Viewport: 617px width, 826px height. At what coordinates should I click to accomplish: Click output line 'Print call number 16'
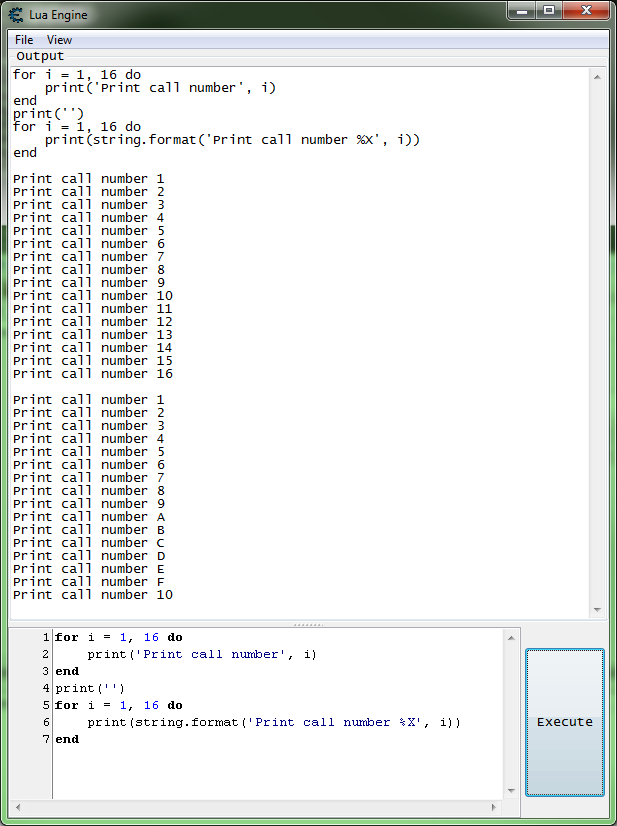click(93, 374)
